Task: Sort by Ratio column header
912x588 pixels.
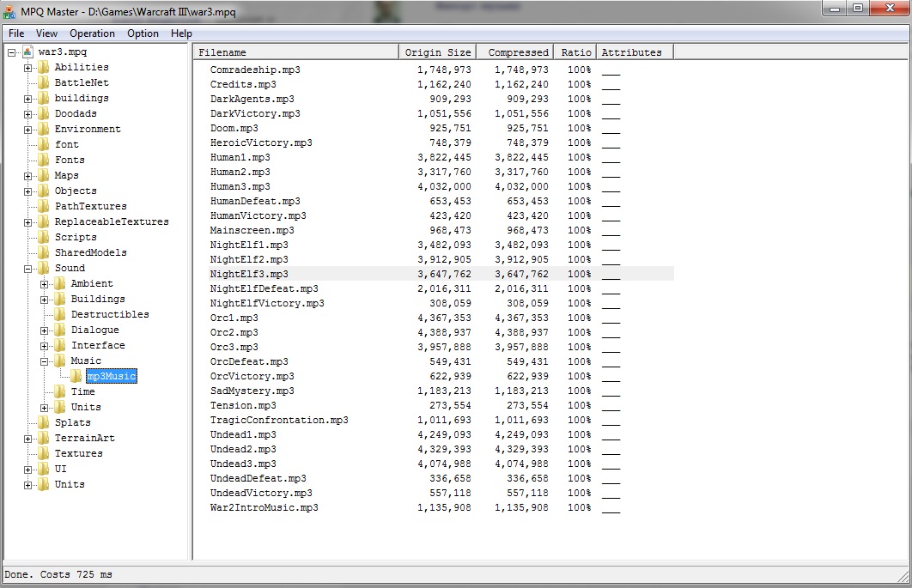Action: click(x=575, y=52)
